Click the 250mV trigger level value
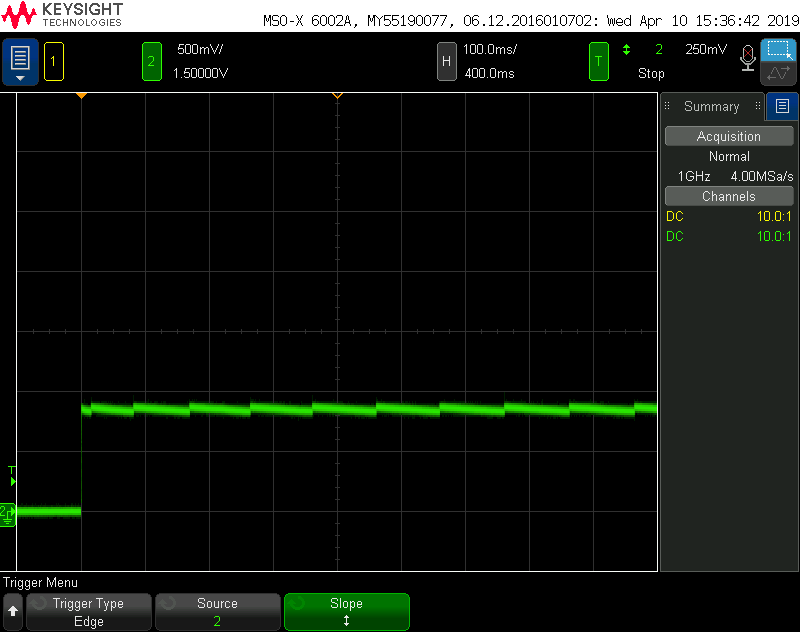Screen dimensions: 800x632 (706, 49)
